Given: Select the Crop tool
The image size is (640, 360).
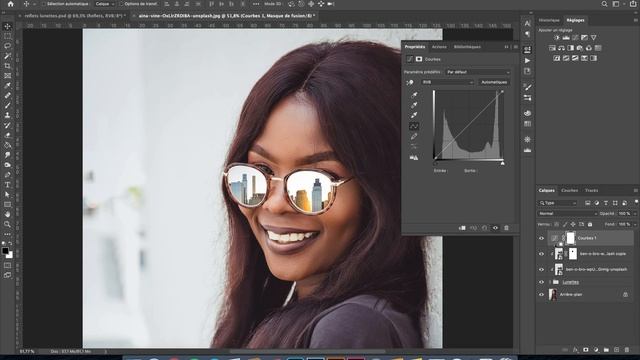Looking at the screenshot, I should click(7, 66).
